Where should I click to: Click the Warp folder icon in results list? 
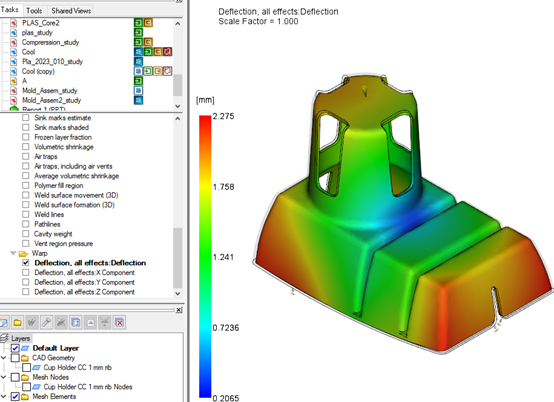(23, 253)
